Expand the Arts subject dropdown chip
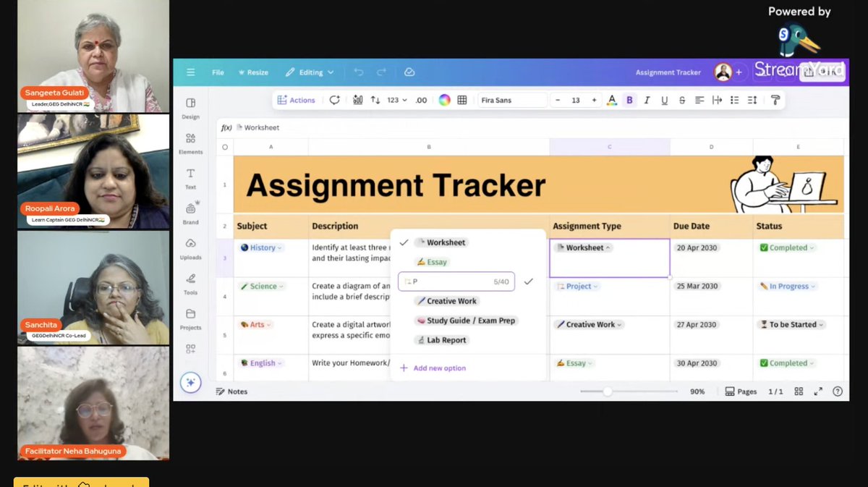 coord(256,325)
